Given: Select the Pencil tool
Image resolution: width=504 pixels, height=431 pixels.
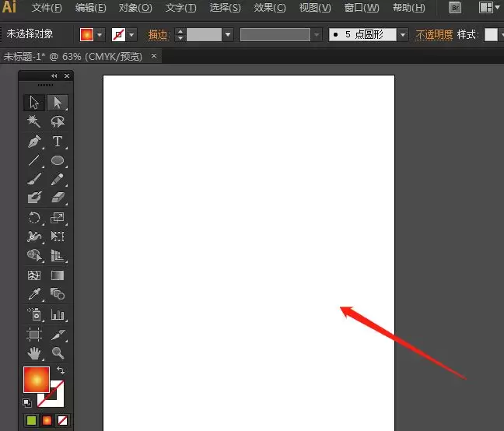Looking at the screenshot, I should tap(58, 179).
